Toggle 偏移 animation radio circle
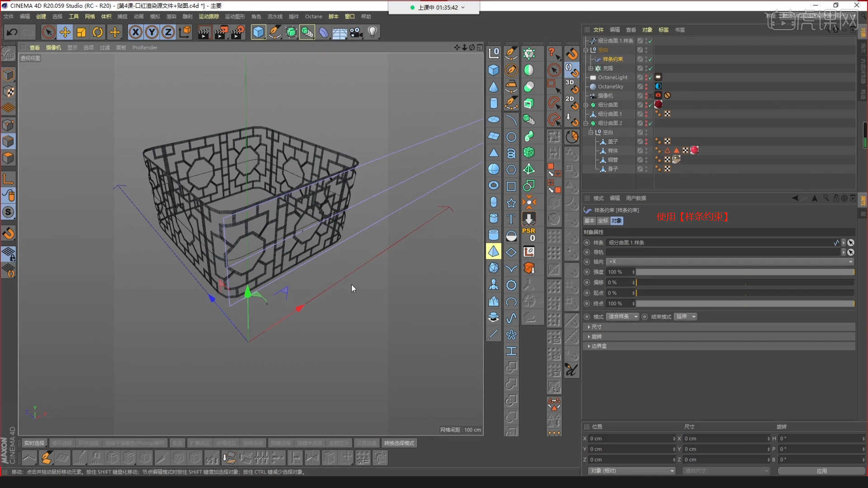Image resolution: width=868 pixels, height=488 pixels. click(587, 282)
